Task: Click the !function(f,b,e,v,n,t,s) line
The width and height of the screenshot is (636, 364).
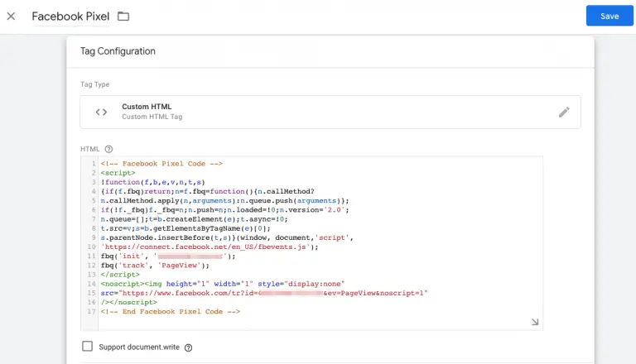Action: pos(153,182)
